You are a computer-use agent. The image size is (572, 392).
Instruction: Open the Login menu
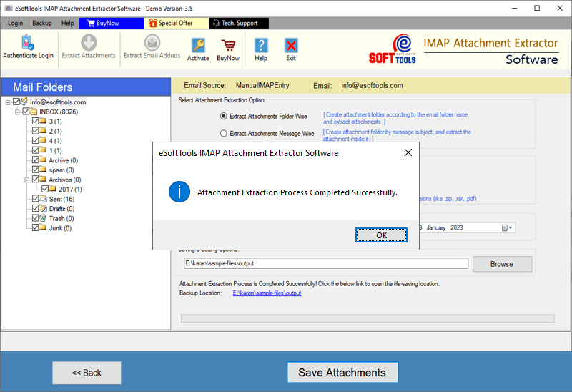(15, 23)
